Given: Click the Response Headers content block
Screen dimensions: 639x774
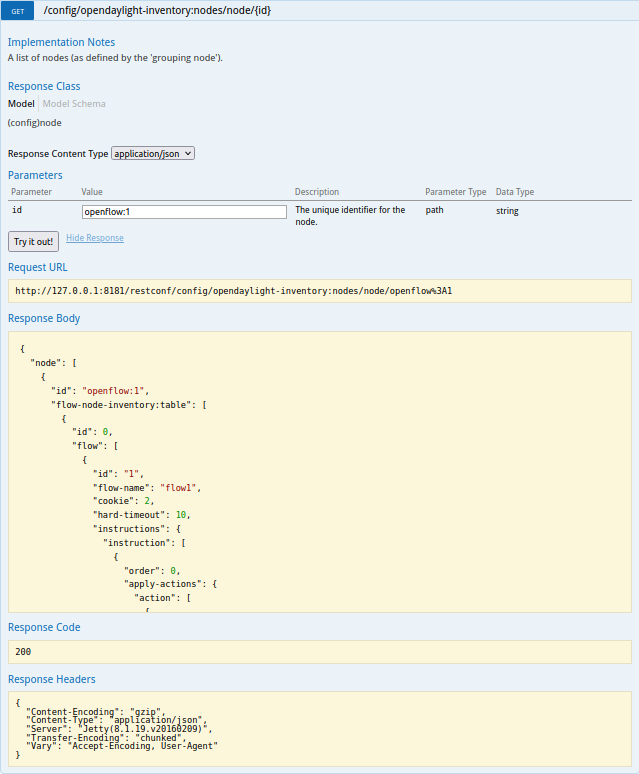Looking at the screenshot, I should tap(320, 728).
